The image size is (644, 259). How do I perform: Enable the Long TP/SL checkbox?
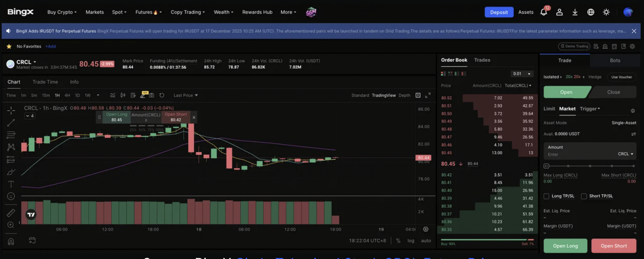547,196
